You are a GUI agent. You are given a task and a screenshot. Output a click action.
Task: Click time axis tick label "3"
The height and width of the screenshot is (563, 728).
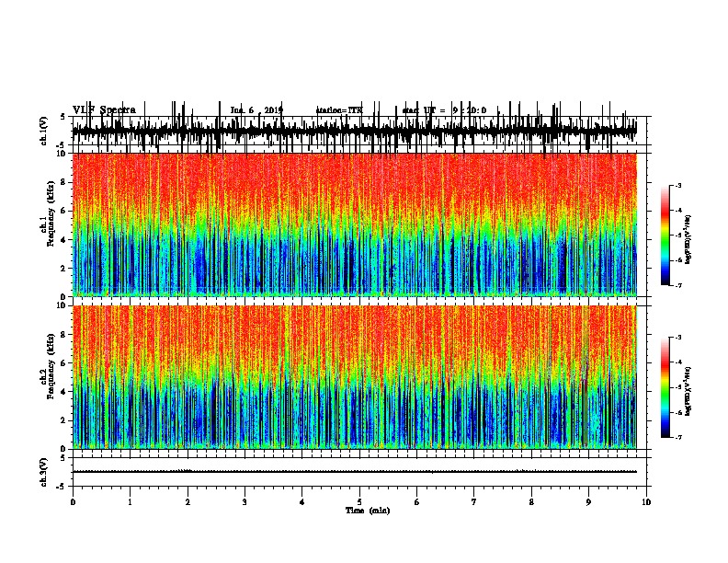pos(245,501)
